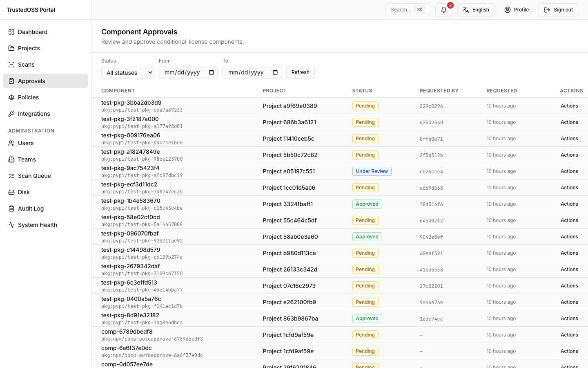Click the Under Review status badge
588x368 pixels.
click(372, 171)
